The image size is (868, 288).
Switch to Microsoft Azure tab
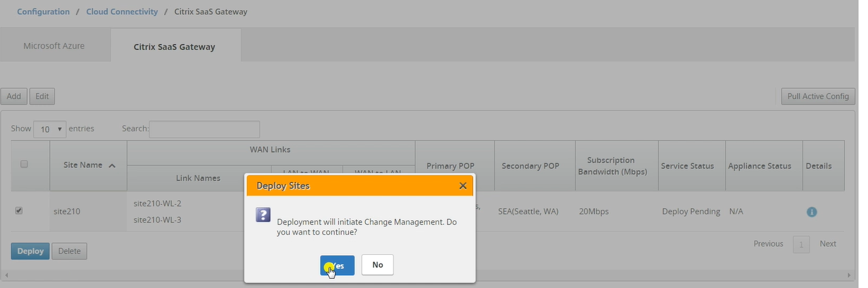54,46
